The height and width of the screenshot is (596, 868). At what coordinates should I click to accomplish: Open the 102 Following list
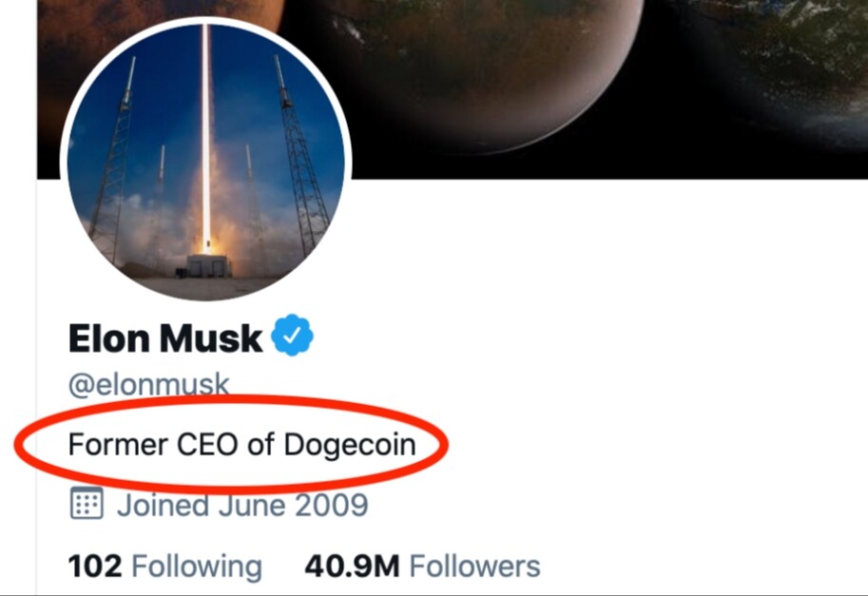165,567
